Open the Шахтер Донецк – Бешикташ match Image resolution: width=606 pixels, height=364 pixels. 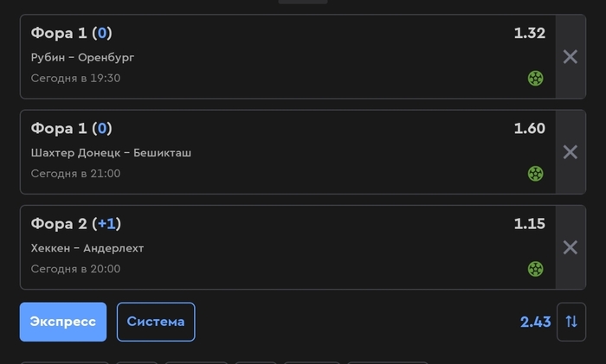[x=111, y=153]
